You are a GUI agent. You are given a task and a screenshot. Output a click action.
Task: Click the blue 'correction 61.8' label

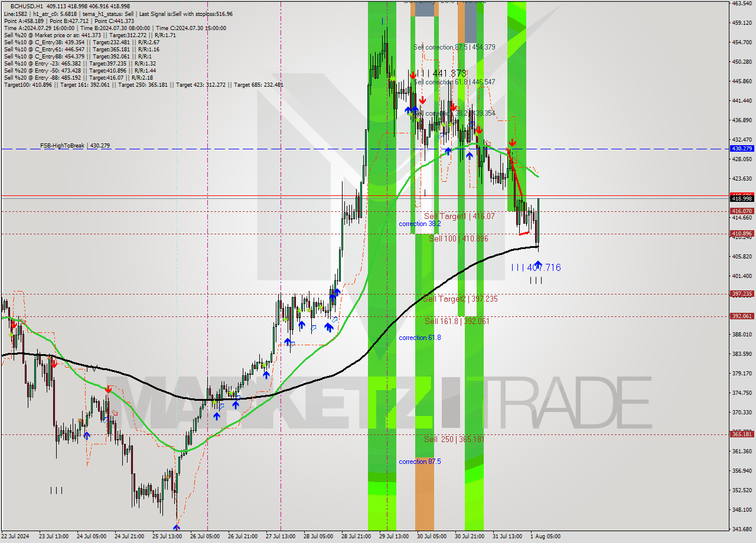(x=420, y=338)
